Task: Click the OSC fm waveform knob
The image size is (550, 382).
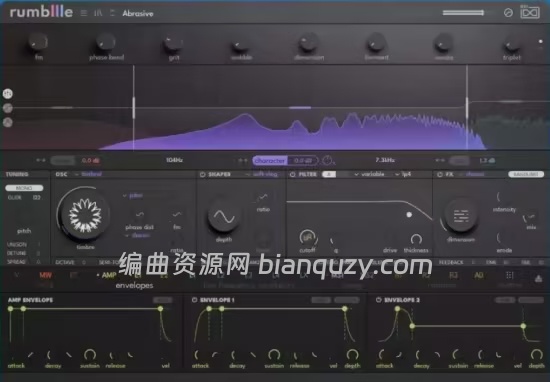Action: pos(177,214)
